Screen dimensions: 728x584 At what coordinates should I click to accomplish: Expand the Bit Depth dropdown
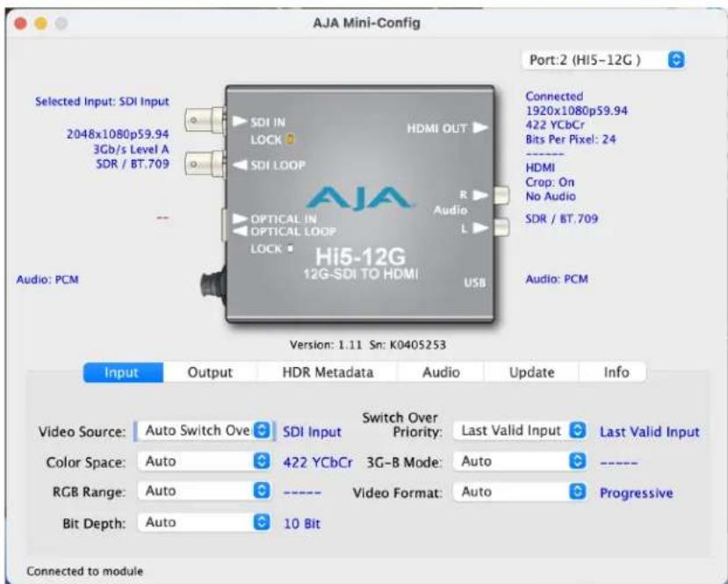(205, 523)
